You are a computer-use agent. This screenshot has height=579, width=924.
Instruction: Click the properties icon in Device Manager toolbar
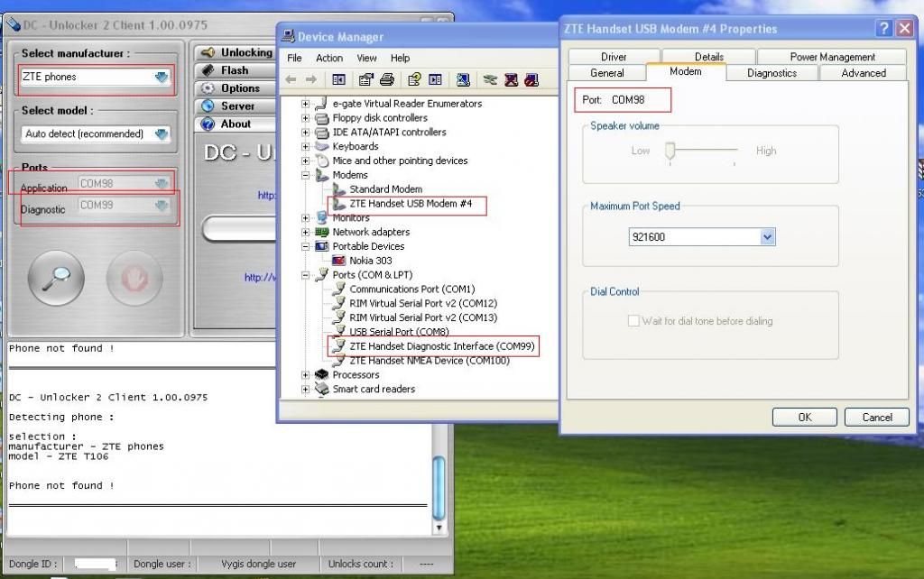point(366,80)
